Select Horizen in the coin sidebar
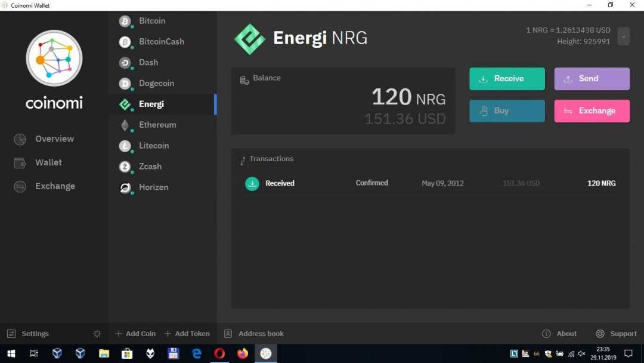The image size is (644, 363). tap(153, 187)
